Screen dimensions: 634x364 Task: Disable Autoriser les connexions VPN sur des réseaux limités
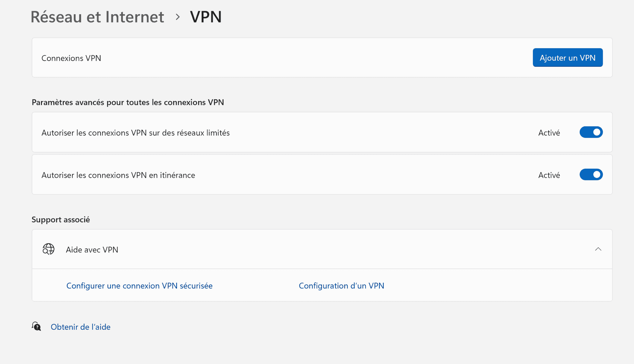(x=591, y=132)
